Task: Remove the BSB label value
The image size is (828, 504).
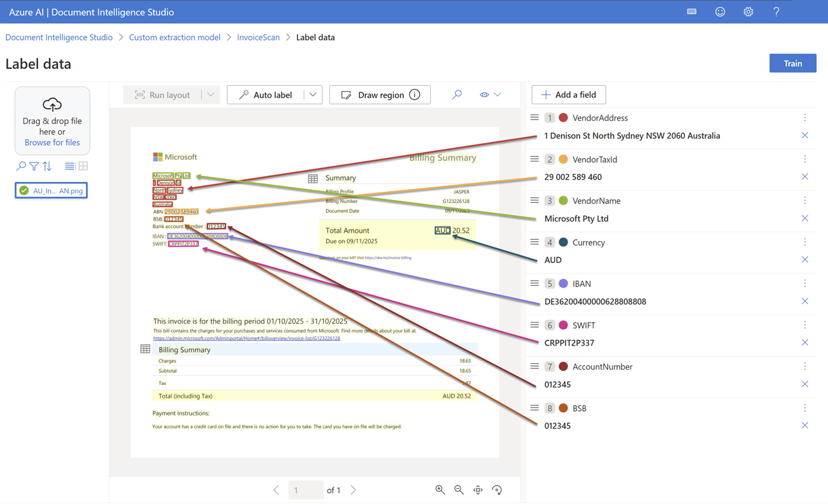Action: [x=805, y=426]
